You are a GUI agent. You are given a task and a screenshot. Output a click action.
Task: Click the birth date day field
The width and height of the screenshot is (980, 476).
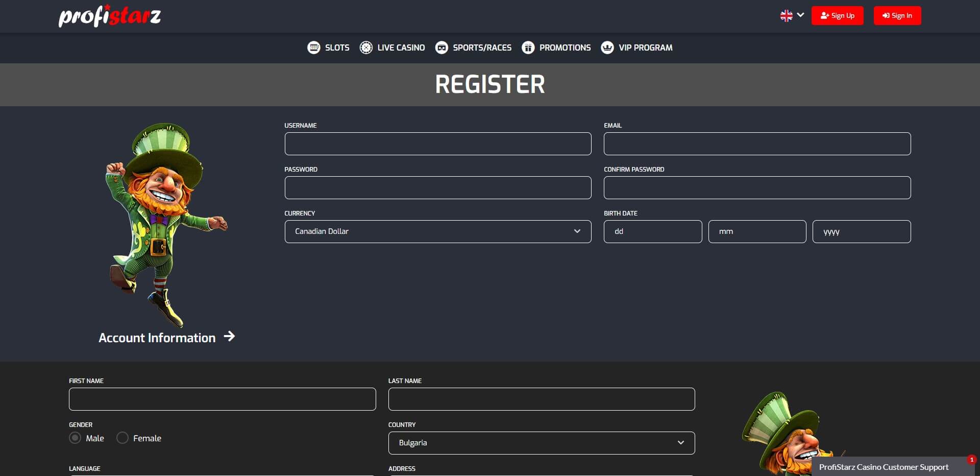(x=653, y=232)
